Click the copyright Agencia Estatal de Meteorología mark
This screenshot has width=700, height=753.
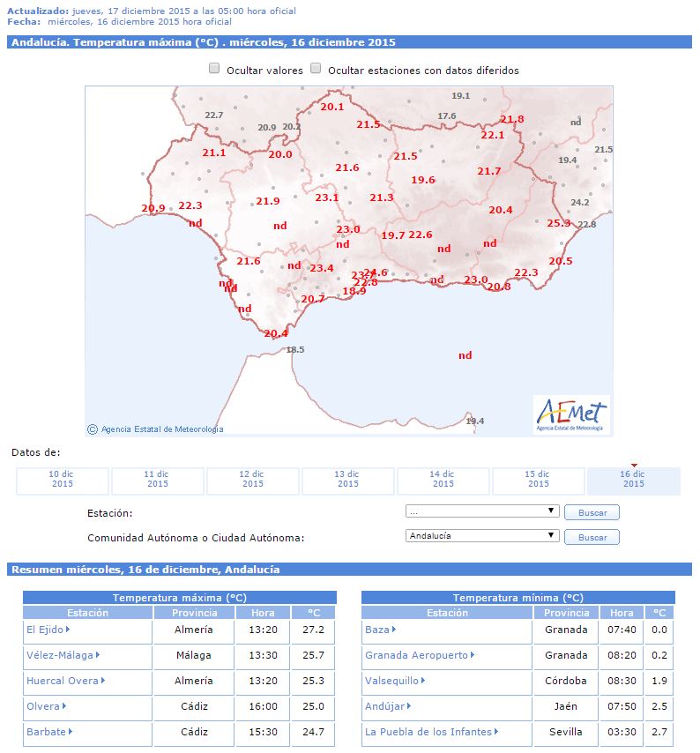pyautogui.click(x=155, y=429)
